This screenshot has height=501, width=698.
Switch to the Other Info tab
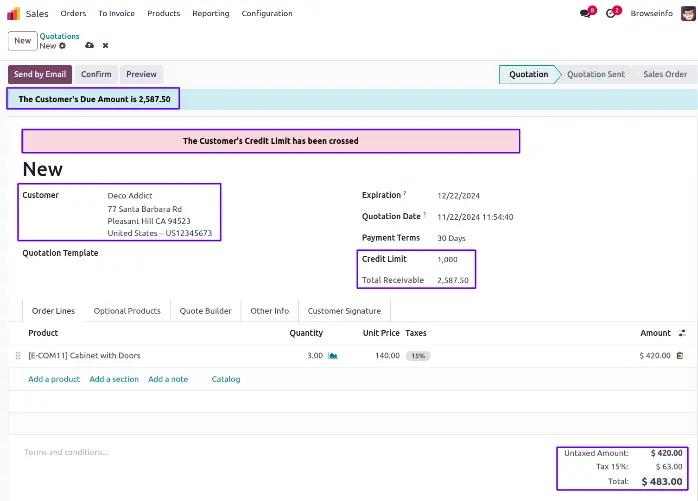[x=270, y=311]
